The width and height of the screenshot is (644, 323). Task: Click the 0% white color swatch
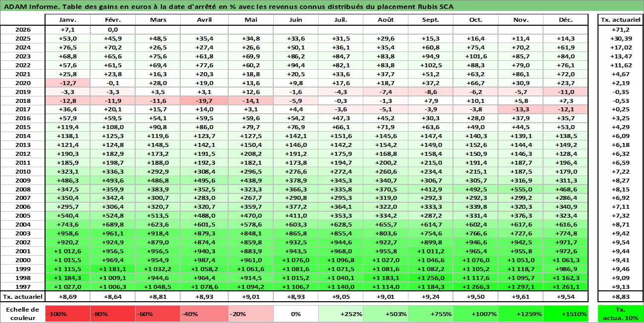pos(296,314)
